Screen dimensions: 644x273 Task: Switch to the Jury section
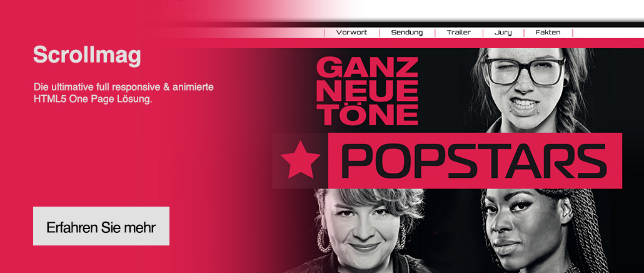point(503,33)
